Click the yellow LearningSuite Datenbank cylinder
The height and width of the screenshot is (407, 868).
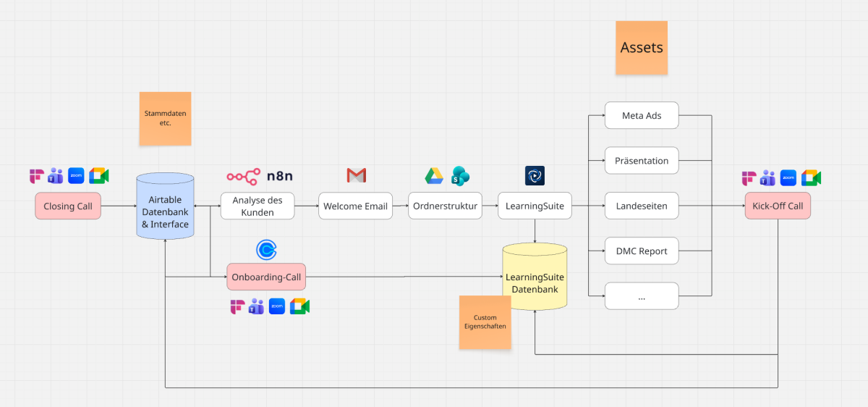535,277
